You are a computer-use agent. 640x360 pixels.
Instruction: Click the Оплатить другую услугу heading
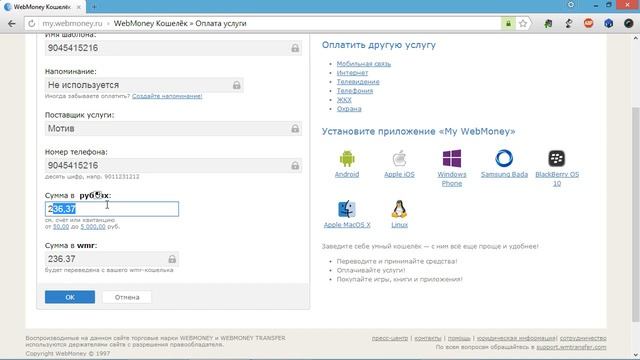(x=378, y=45)
